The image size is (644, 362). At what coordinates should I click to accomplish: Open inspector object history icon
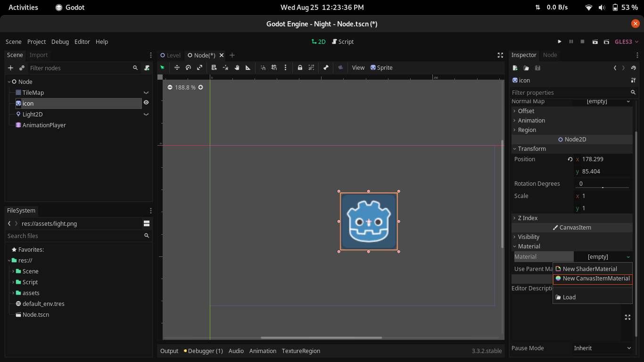click(x=634, y=68)
